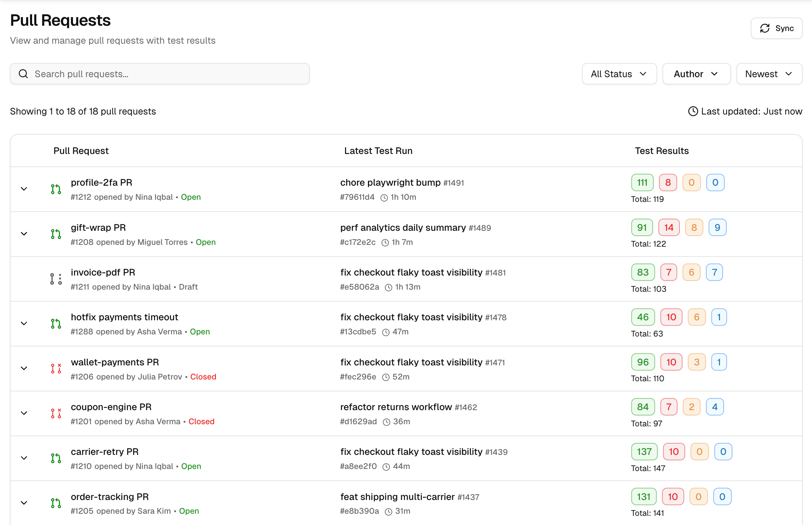Open the All Status dropdown
This screenshot has height=525, width=812.
619,74
